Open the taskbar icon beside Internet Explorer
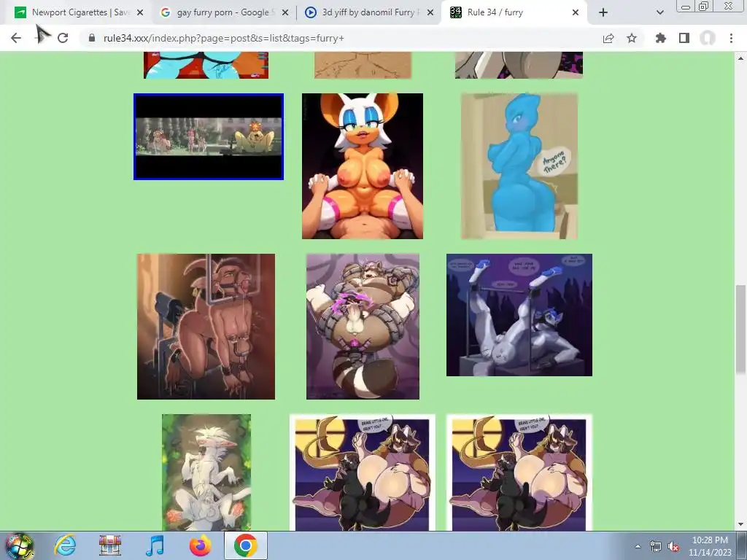 tap(110, 545)
